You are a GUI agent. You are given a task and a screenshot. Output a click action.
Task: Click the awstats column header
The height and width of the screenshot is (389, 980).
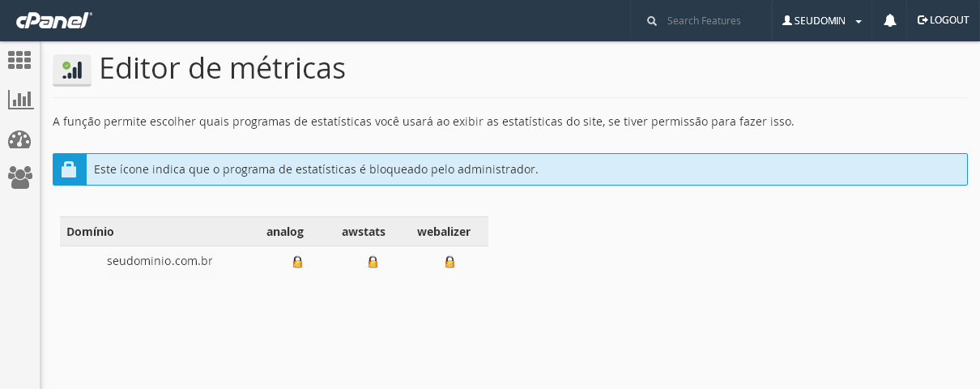point(364,232)
